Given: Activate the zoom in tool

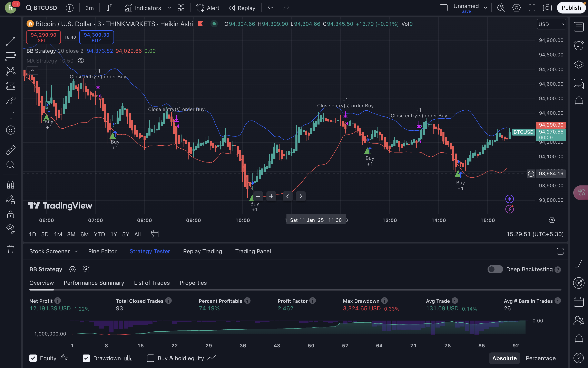Looking at the screenshot, I should coord(11,165).
